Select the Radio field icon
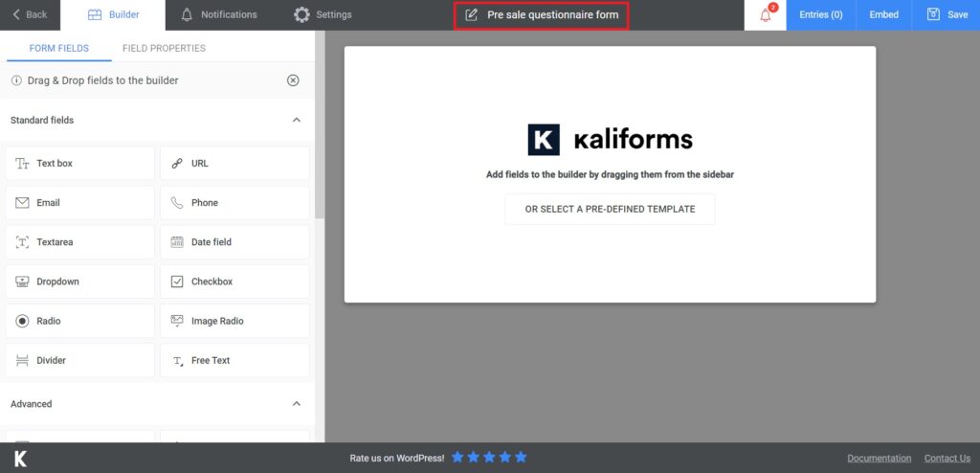The height and width of the screenshot is (473, 980). tap(23, 321)
